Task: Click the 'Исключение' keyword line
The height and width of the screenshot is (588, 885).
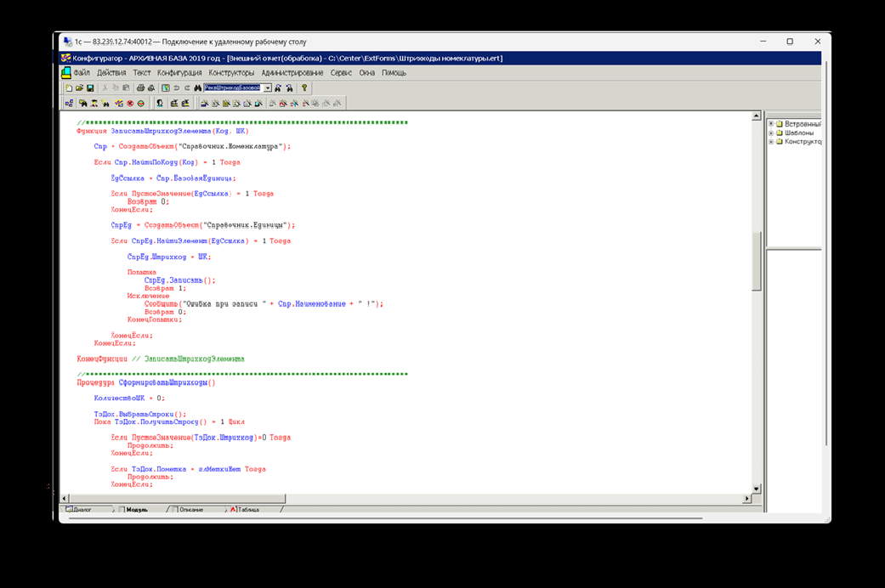Action: click(x=149, y=296)
